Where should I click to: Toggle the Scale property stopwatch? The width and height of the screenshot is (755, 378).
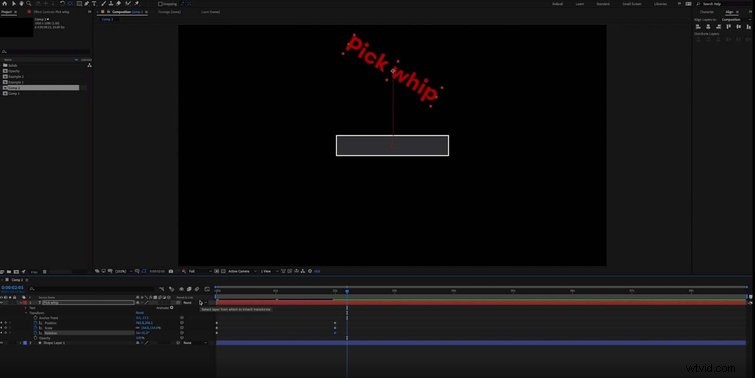(x=36, y=328)
